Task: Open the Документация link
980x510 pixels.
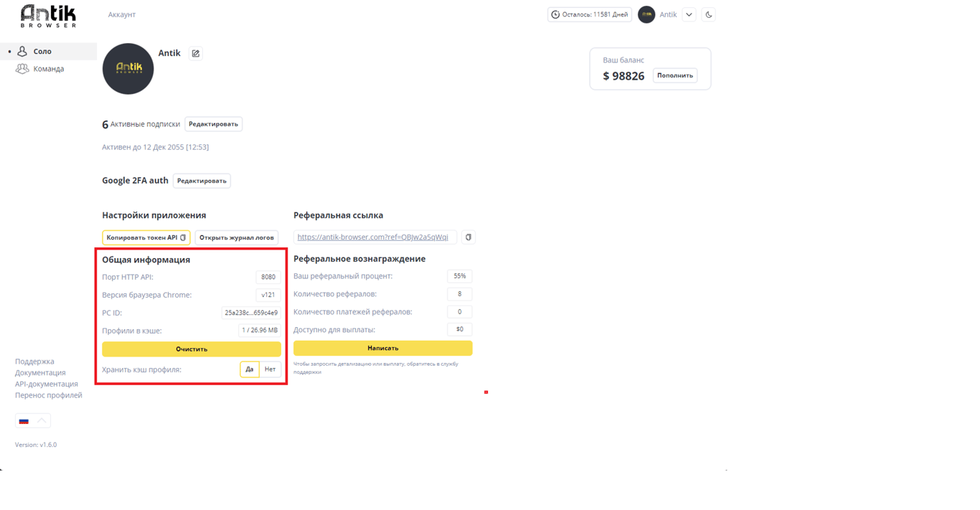Action: click(x=40, y=373)
